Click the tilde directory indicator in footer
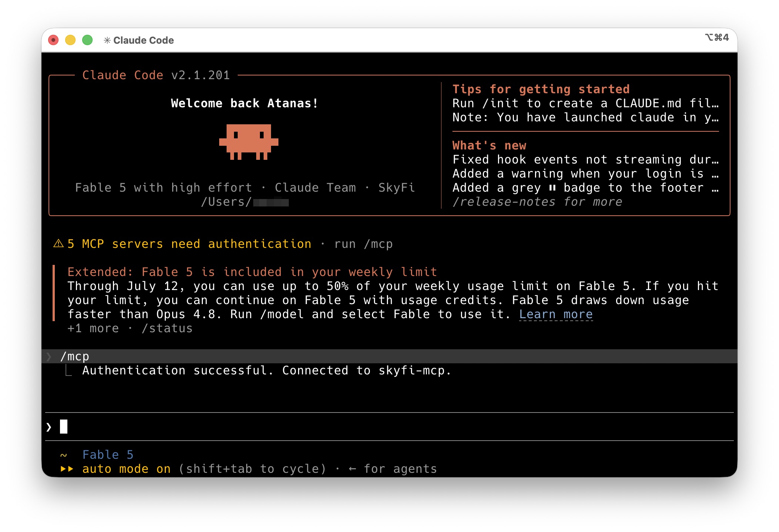 [x=64, y=455]
